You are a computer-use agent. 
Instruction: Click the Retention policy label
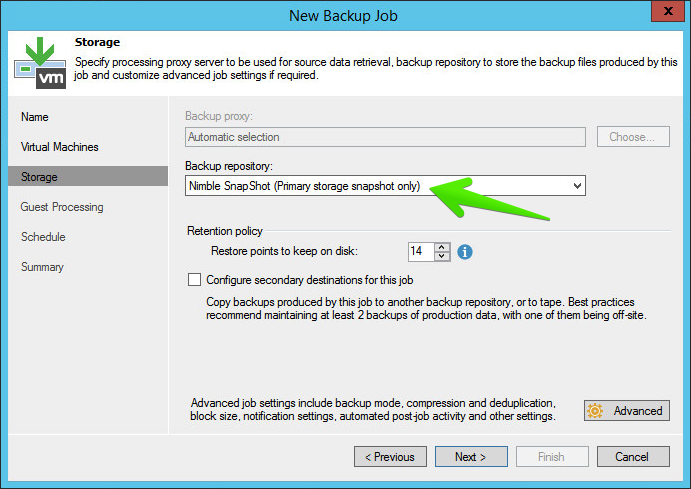(x=225, y=231)
